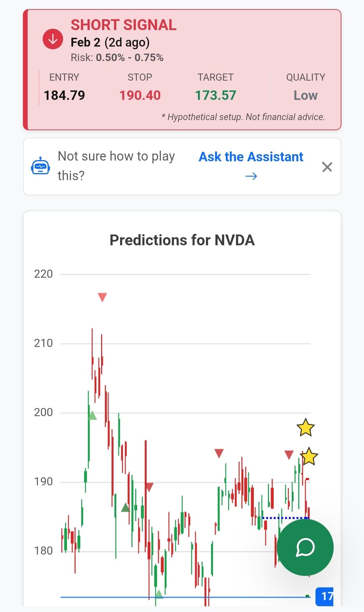The width and height of the screenshot is (364, 612).
Task: Click the red down-triangle marker near 190
Action: coord(150,487)
